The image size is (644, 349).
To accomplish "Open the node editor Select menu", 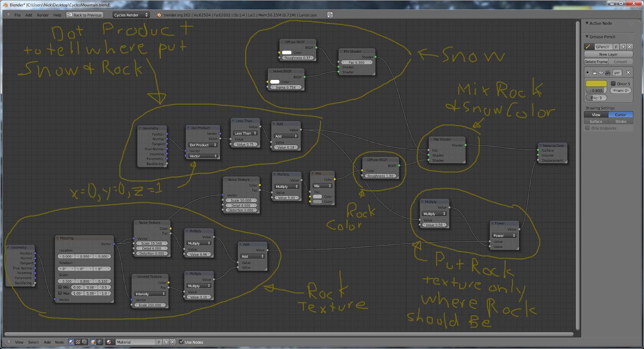I will [33, 343].
